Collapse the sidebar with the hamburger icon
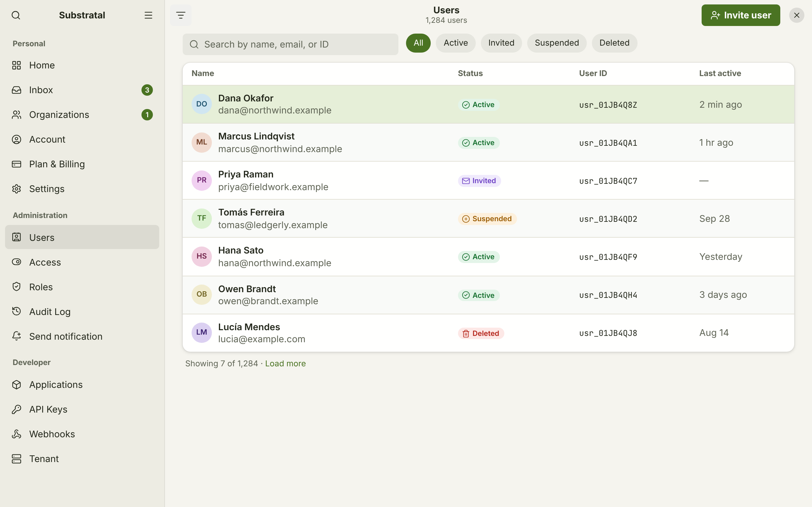Viewport: 812px width, 507px height. [x=148, y=15]
